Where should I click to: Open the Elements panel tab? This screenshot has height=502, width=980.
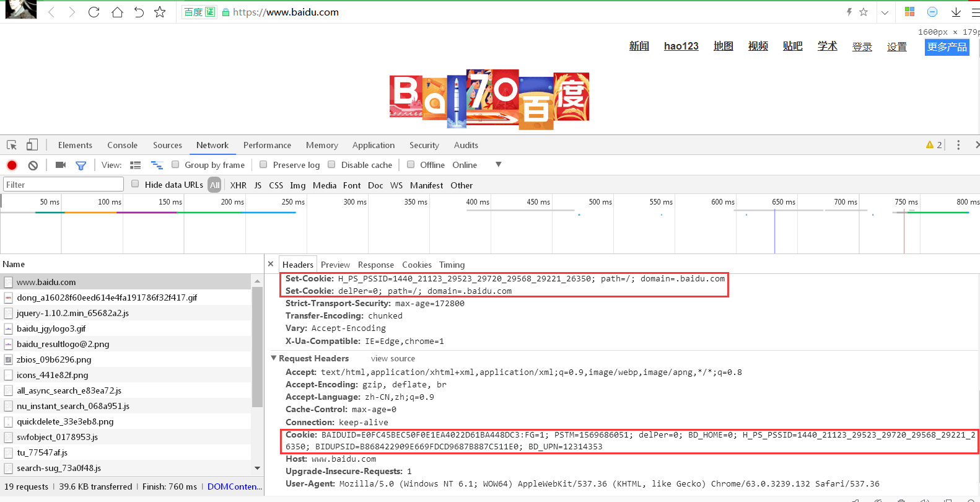click(x=75, y=145)
